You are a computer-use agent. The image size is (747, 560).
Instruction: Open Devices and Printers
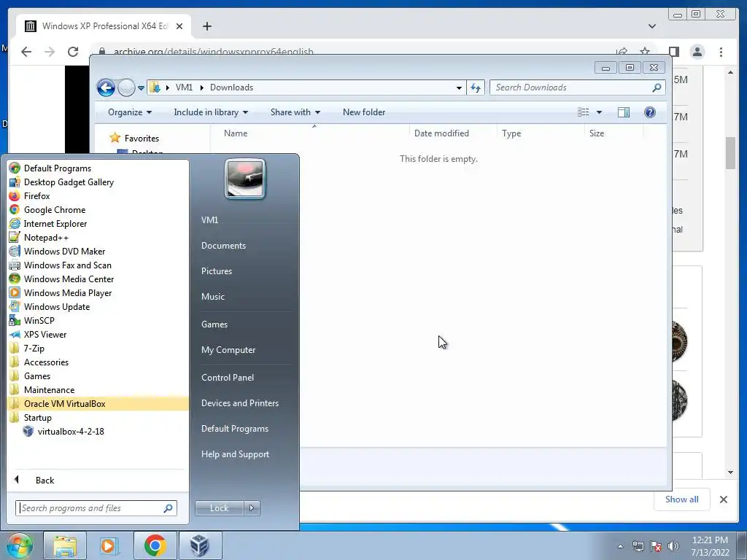click(239, 402)
